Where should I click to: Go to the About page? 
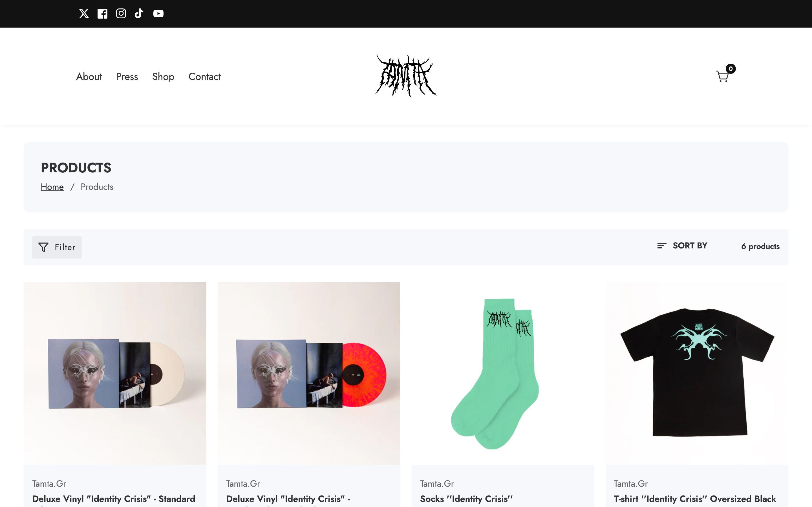(89, 76)
